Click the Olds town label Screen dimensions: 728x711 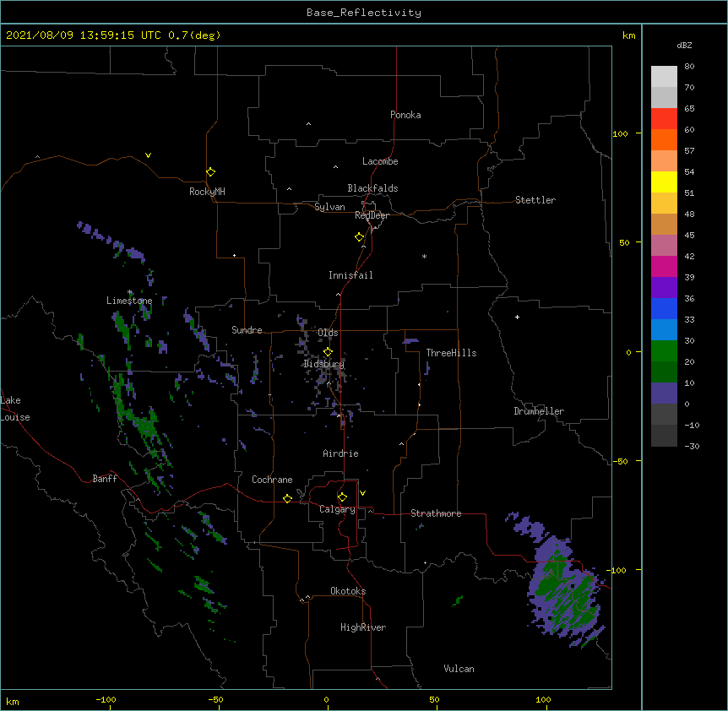click(x=328, y=333)
